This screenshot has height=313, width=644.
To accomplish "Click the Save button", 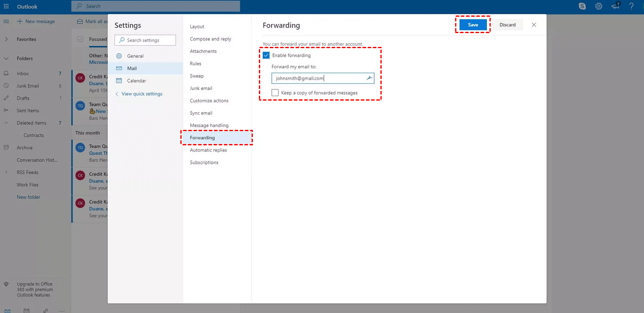I will click(473, 25).
